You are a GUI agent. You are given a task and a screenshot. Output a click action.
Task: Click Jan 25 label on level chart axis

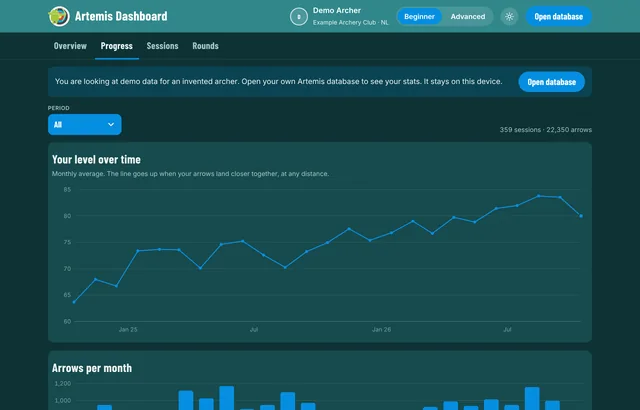click(x=128, y=330)
